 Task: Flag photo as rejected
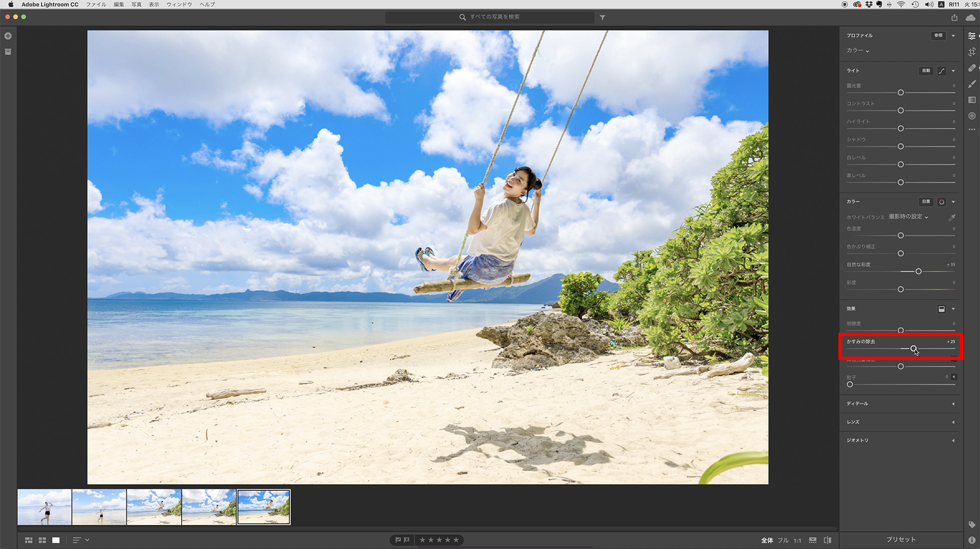407,540
